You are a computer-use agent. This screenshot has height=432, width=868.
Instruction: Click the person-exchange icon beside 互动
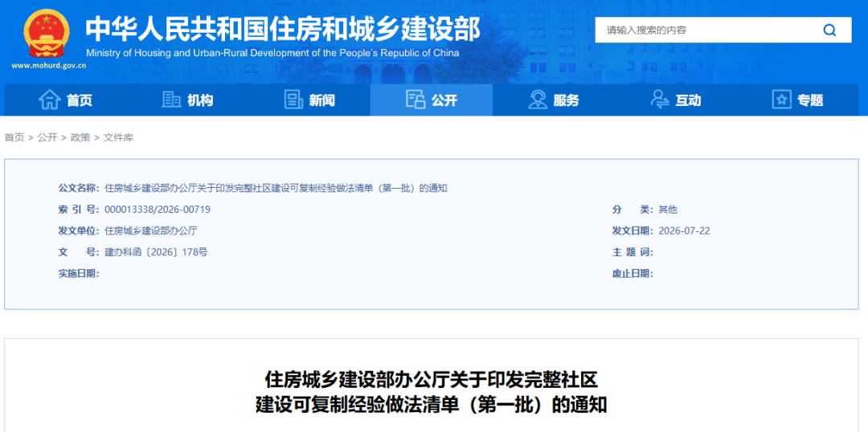click(660, 100)
